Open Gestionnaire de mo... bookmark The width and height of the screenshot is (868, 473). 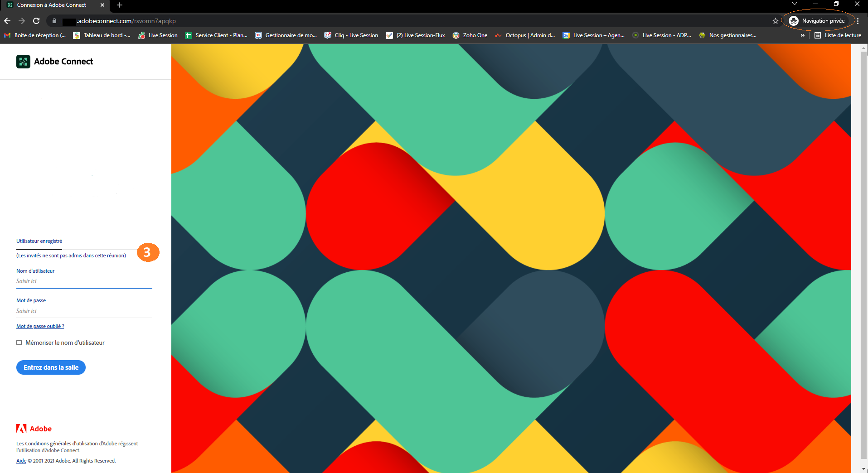pos(286,35)
